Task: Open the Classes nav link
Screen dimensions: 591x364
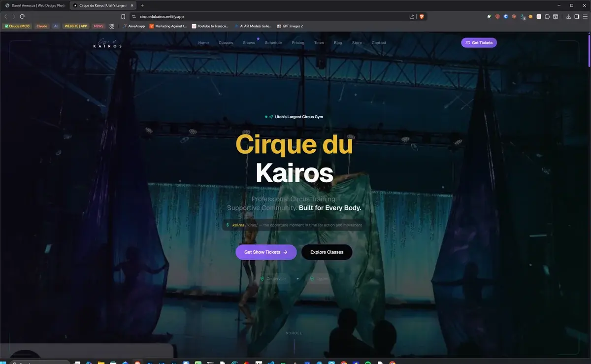Action: point(226,43)
